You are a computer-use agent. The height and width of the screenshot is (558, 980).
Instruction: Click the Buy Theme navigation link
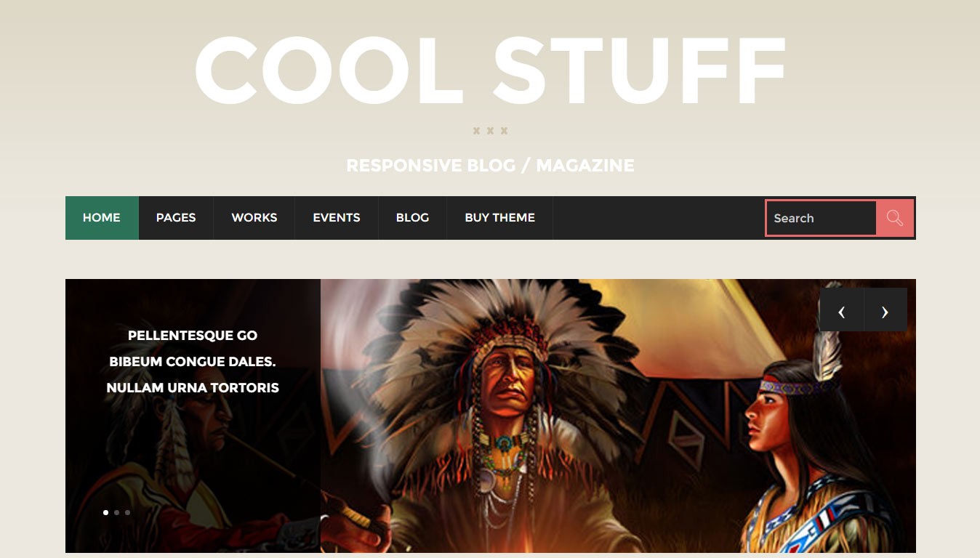(500, 217)
